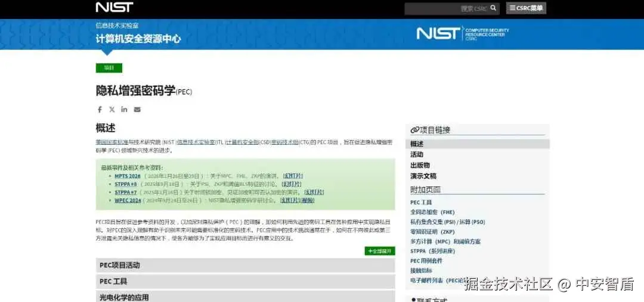Image resolution: width=644 pixels, height=302 pixels.
Task: Select 出版物 in the project links sidebar
Action: pos(420,166)
